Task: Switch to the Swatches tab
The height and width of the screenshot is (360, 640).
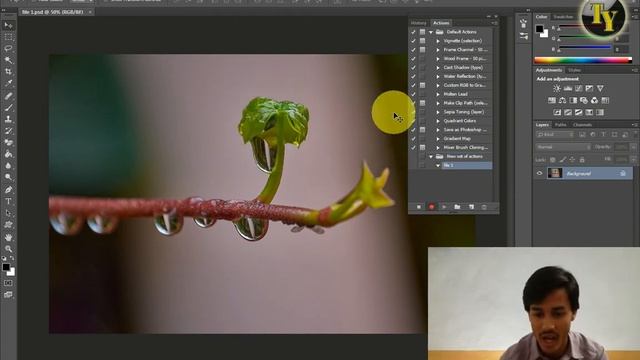Action: [563, 17]
